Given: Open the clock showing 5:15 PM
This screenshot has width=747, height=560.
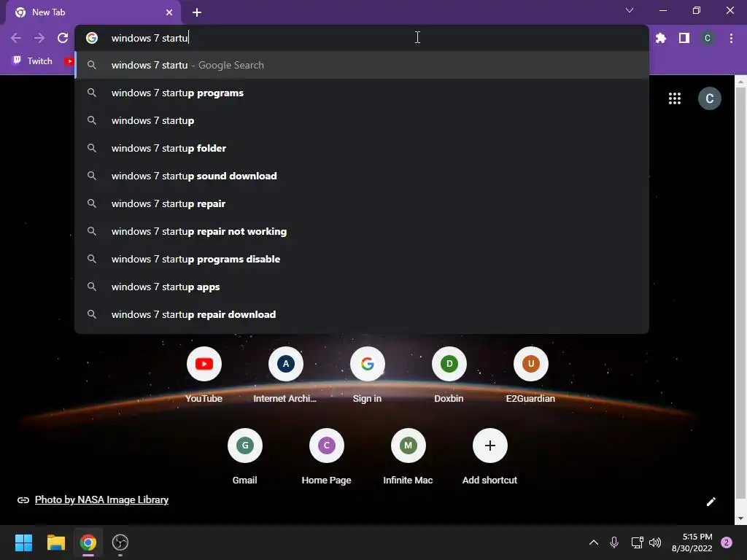Looking at the screenshot, I should click(692, 542).
